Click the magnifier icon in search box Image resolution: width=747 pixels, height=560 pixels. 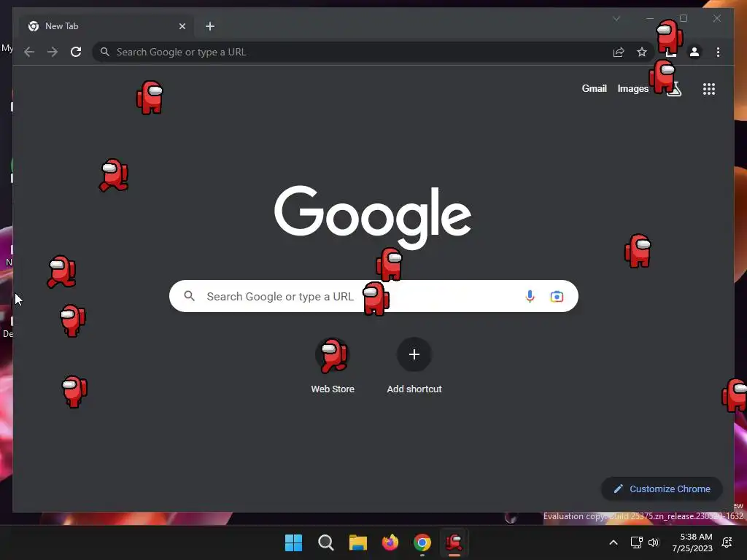tap(190, 296)
